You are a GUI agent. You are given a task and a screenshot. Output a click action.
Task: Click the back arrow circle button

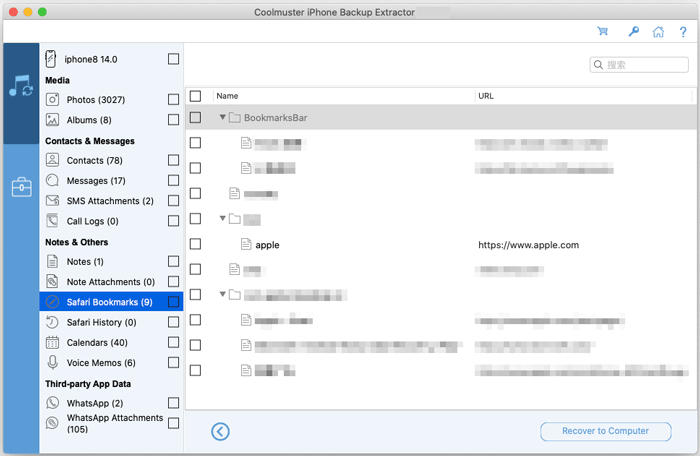(220, 431)
